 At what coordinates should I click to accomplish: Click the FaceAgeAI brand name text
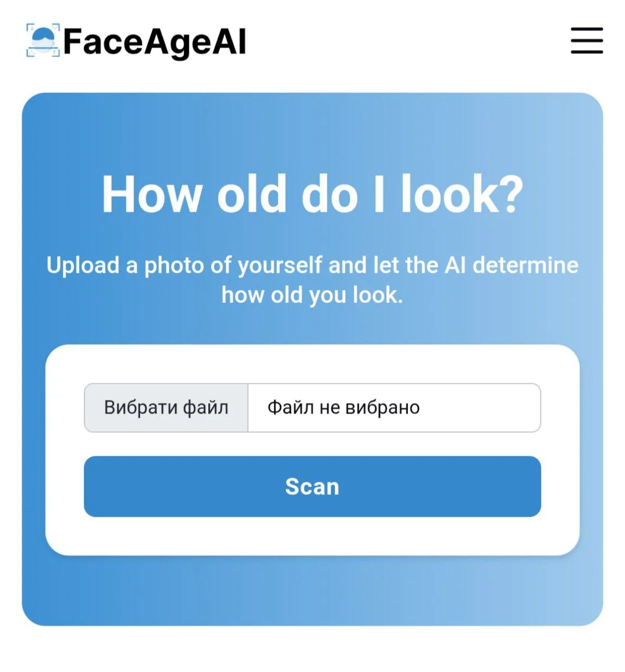pyautogui.click(x=154, y=42)
